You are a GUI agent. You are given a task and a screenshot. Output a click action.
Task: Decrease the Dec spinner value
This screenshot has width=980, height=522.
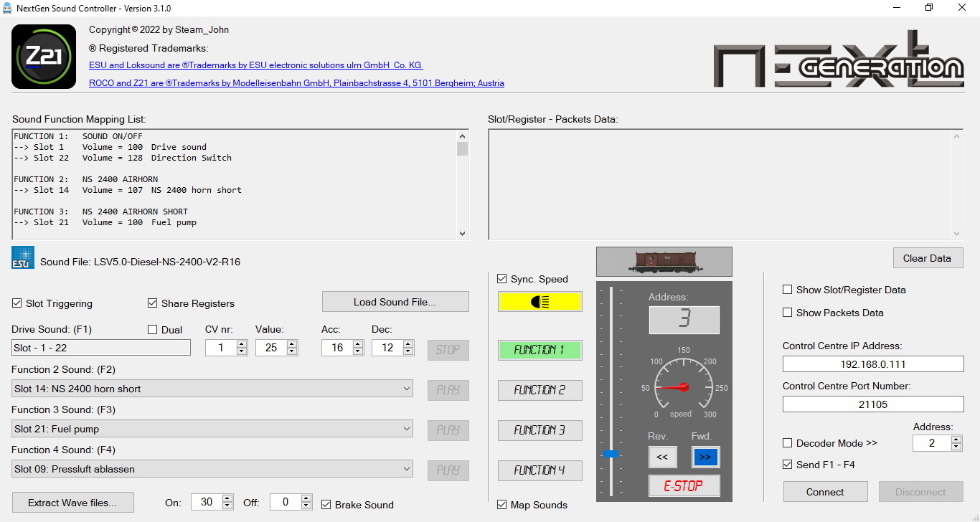pos(408,351)
